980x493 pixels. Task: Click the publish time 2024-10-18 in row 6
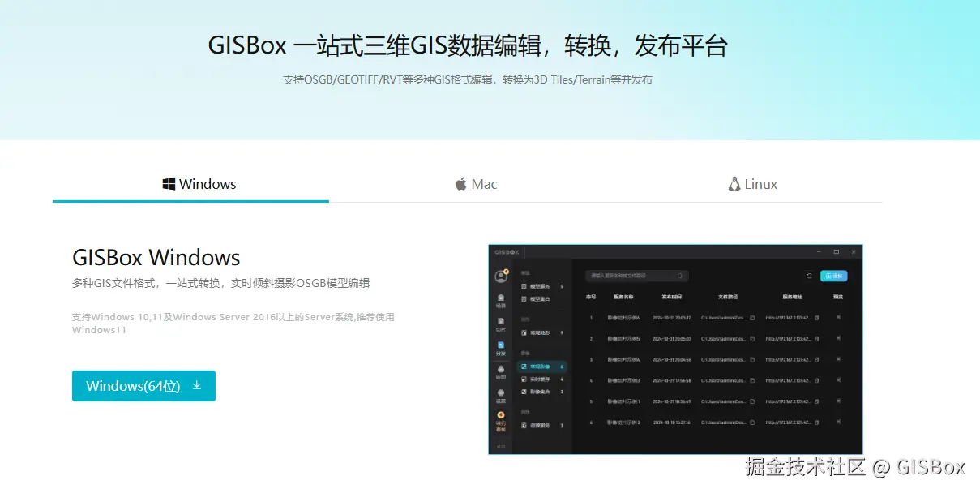click(x=672, y=422)
